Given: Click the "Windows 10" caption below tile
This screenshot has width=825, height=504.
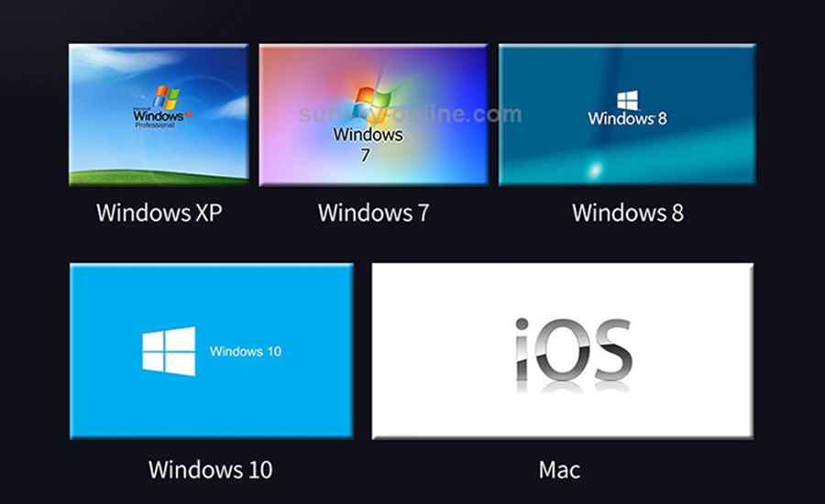Looking at the screenshot, I should [x=211, y=469].
